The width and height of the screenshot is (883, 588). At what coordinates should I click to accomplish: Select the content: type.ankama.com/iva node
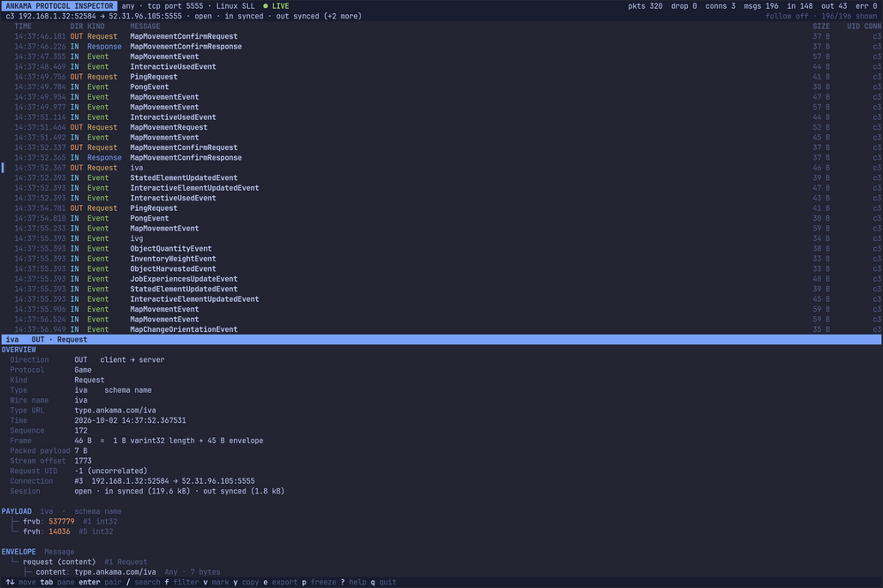click(95, 572)
